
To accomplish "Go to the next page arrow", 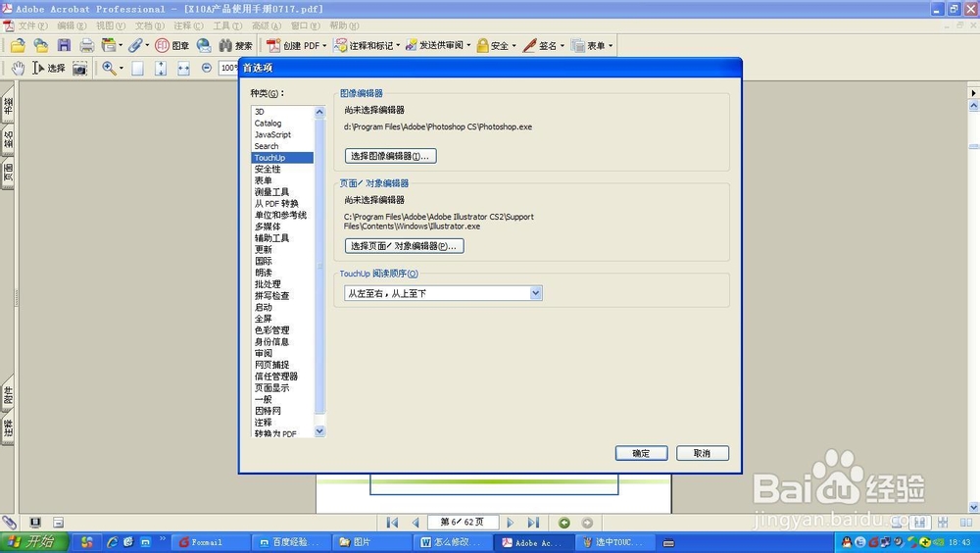I will [x=510, y=523].
